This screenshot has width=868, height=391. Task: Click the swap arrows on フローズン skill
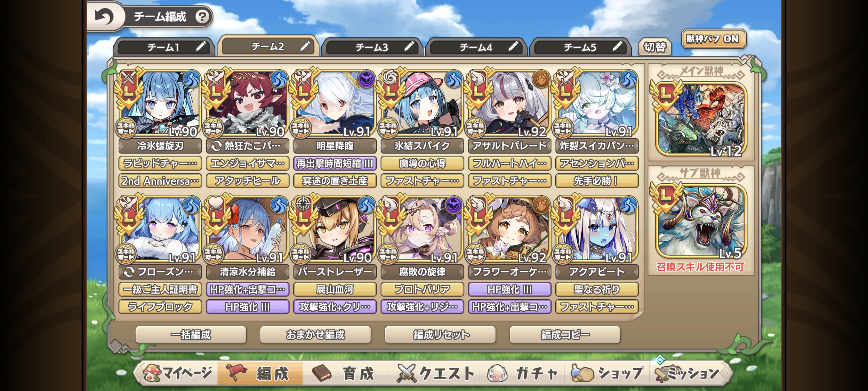coord(129,272)
